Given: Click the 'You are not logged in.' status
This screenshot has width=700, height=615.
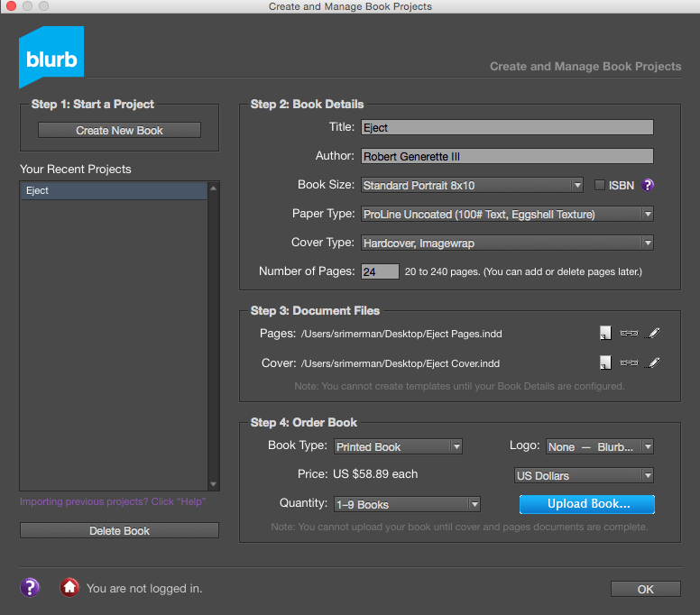Looking at the screenshot, I should coord(144,588).
